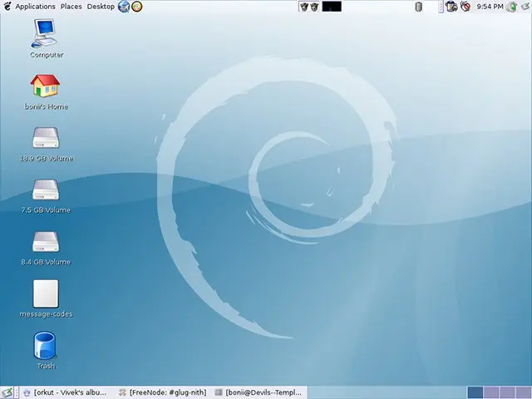The image size is (532, 399).
Task: Click the 9:54 PM clock
Action: (x=490, y=7)
